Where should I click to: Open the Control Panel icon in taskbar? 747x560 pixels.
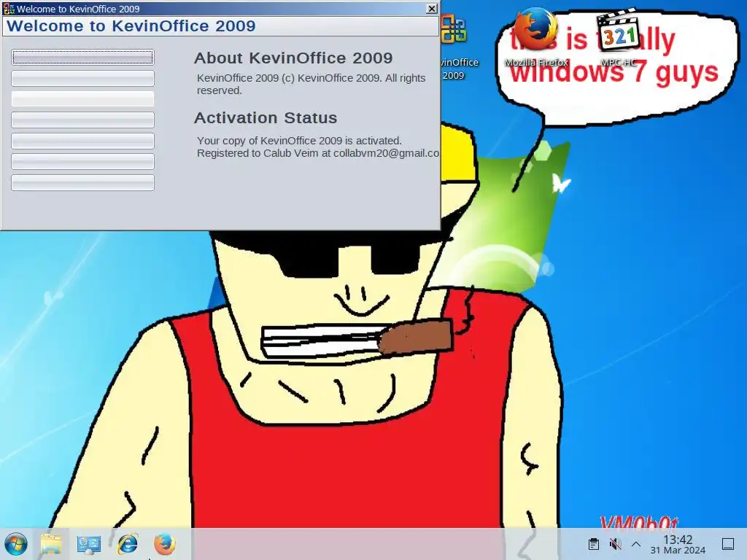coord(88,544)
